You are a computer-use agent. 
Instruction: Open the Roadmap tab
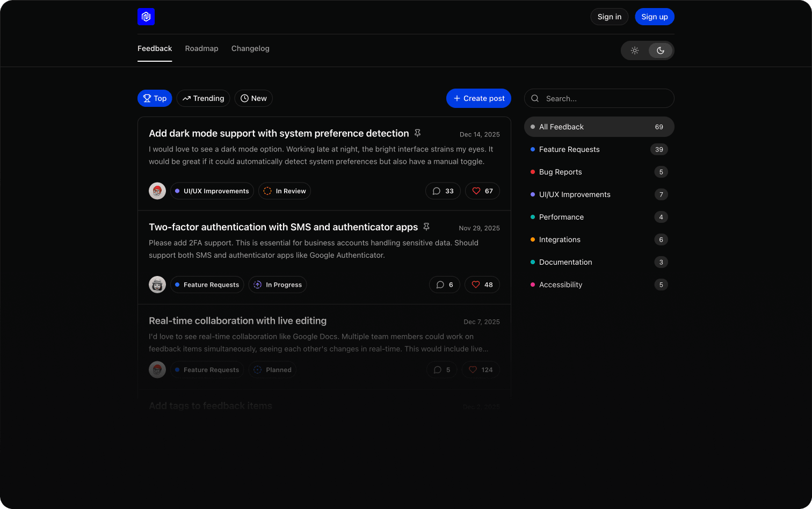(201, 48)
